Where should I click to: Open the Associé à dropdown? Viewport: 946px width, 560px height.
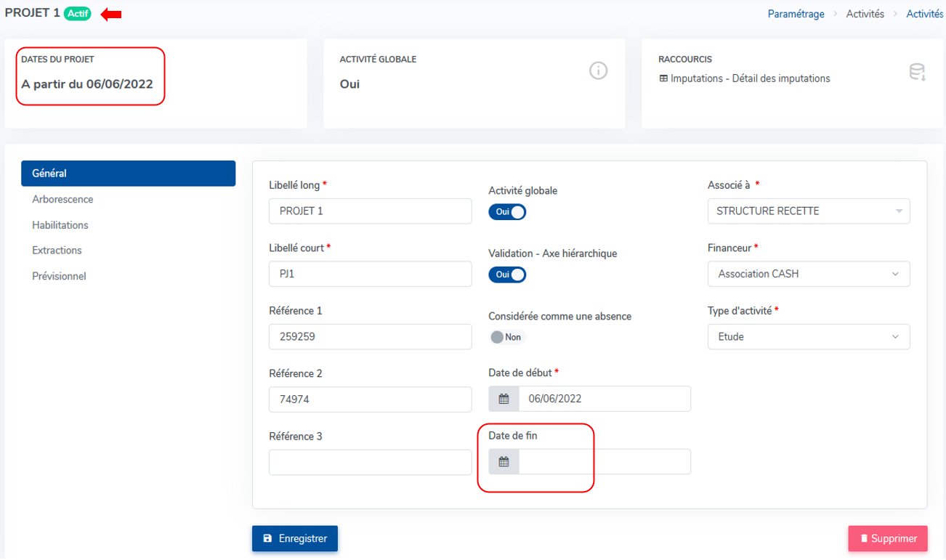click(x=808, y=211)
